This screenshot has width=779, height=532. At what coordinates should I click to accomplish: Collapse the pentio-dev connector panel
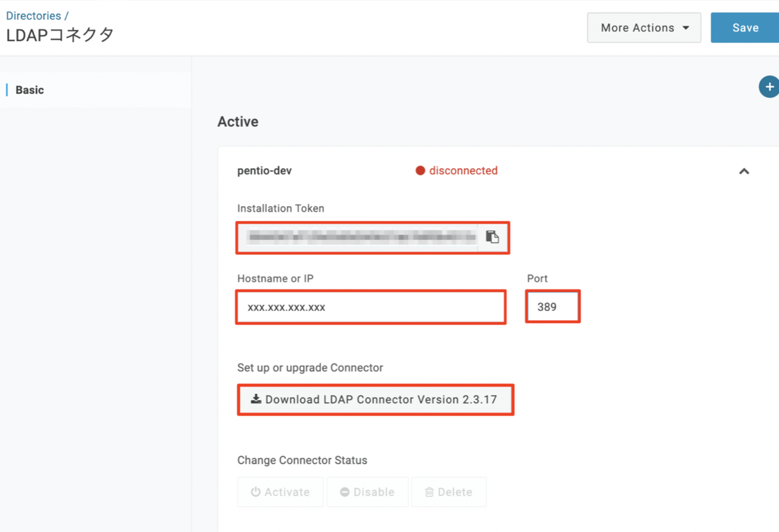744,171
